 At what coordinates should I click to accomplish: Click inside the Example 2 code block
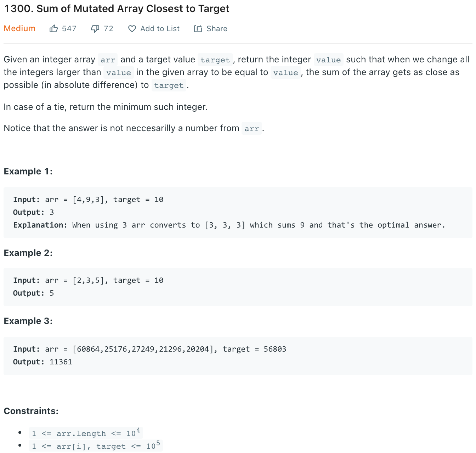pyautogui.click(x=237, y=286)
